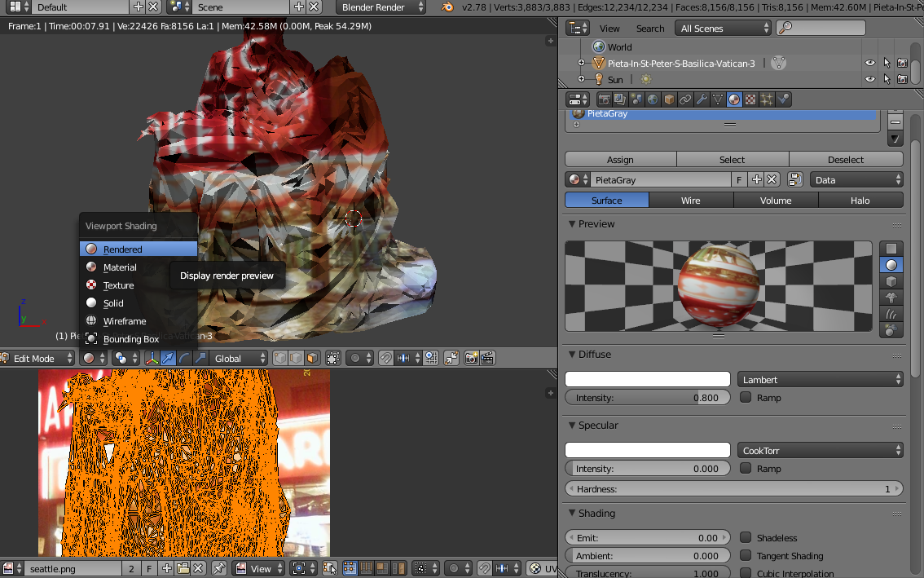Open the Texture properties tab checker icon
This screenshot has width=924, height=578.
(750, 99)
